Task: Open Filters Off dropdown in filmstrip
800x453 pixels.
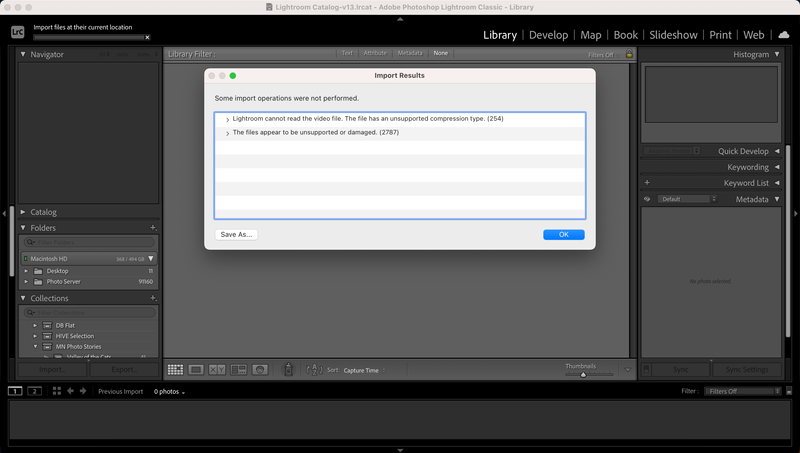Action: pos(742,391)
